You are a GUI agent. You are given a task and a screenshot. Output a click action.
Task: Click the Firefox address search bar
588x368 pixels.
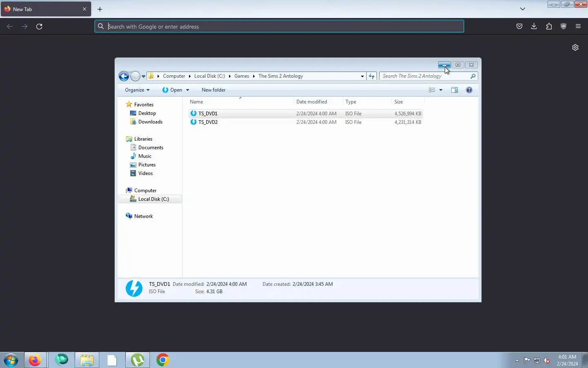[x=279, y=27]
